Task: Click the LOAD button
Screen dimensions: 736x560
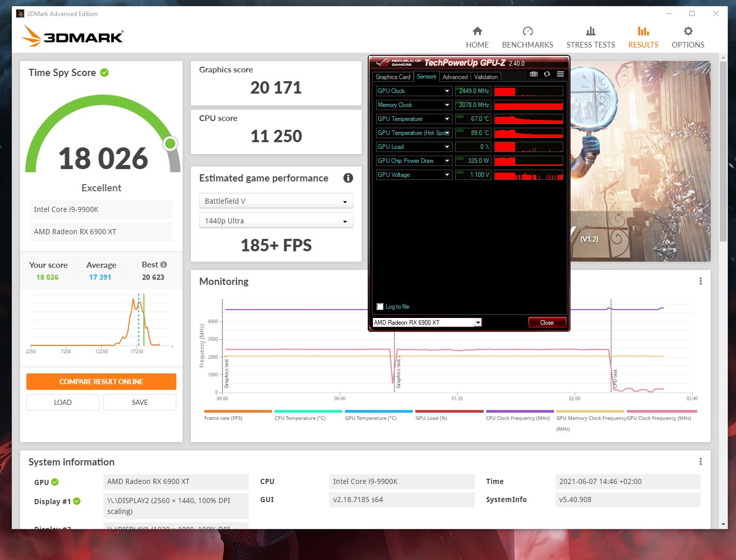Action: [x=63, y=402]
